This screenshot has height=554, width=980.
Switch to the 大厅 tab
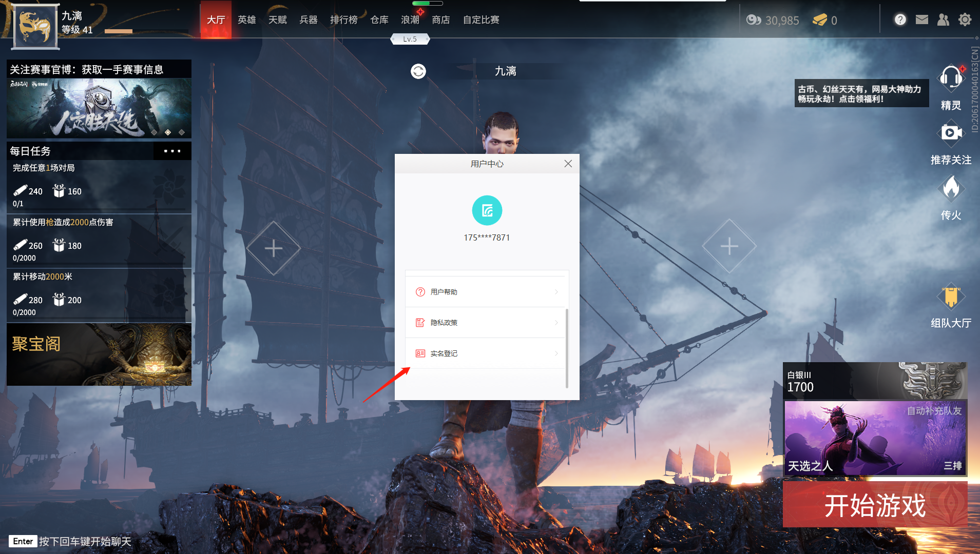[x=216, y=19]
